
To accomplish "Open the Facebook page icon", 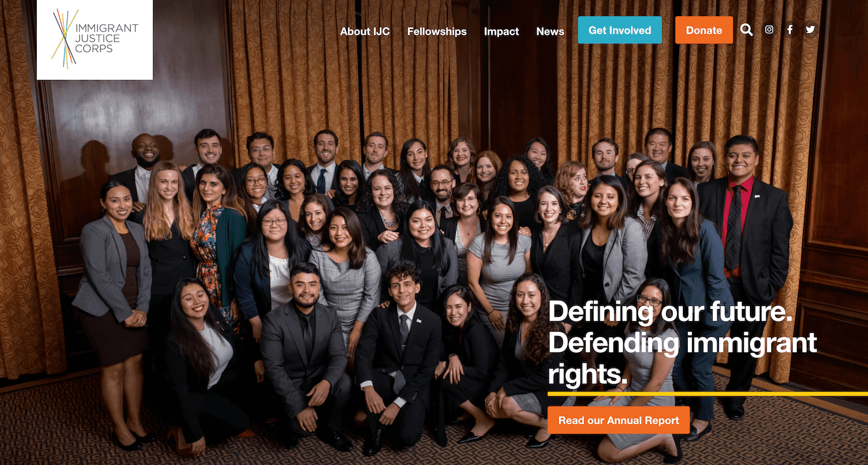I will (x=790, y=30).
